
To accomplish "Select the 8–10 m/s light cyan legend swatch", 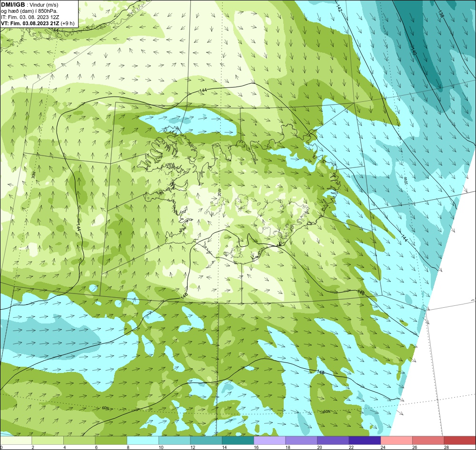I will point(143,440).
